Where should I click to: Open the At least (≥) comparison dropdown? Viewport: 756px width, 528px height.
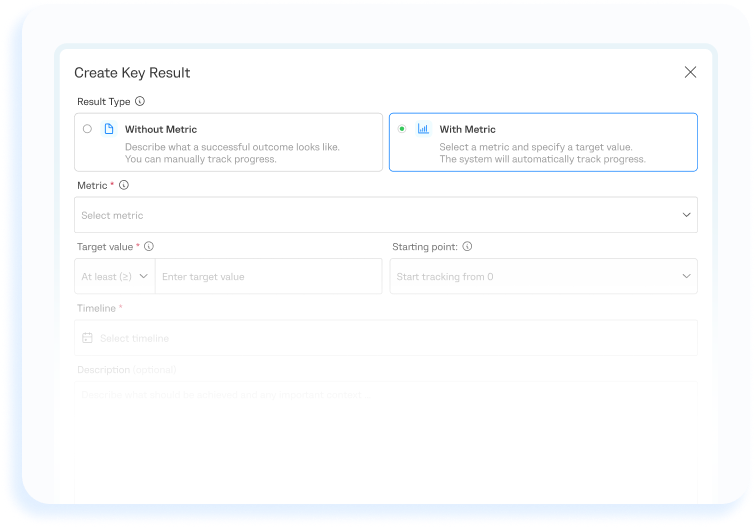click(x=115, y=276)
